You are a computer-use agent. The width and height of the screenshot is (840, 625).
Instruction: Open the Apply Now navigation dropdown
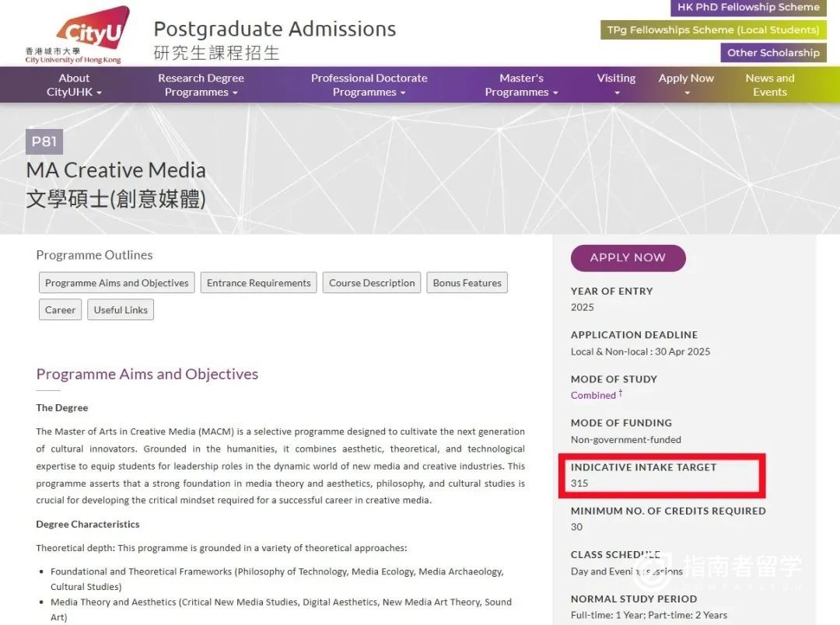686,86
